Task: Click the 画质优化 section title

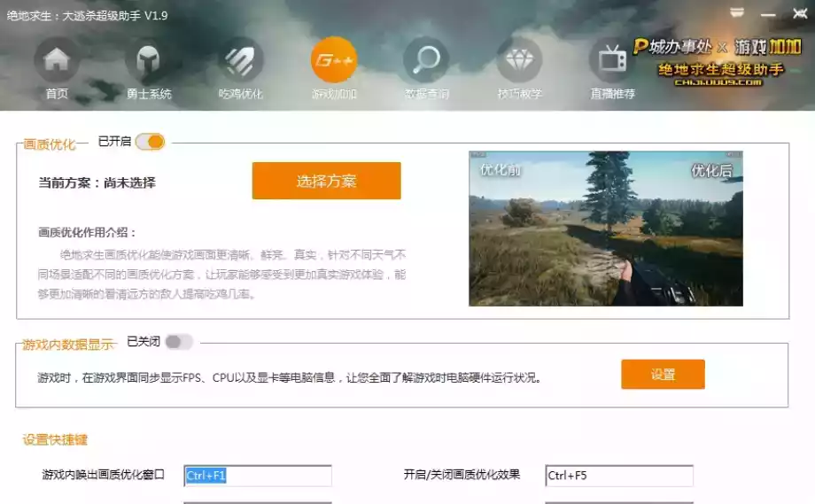Action: 50,144
